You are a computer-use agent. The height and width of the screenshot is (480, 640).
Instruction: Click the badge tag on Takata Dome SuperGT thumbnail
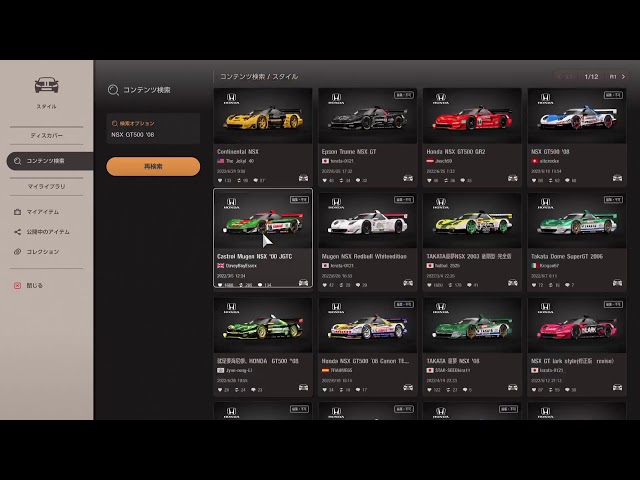tap(613, 200)
